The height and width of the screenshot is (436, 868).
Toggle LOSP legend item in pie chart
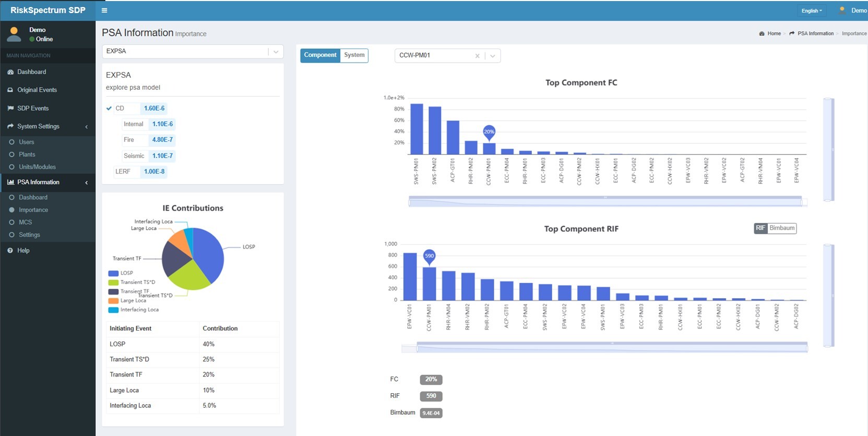tap(121, 273)
